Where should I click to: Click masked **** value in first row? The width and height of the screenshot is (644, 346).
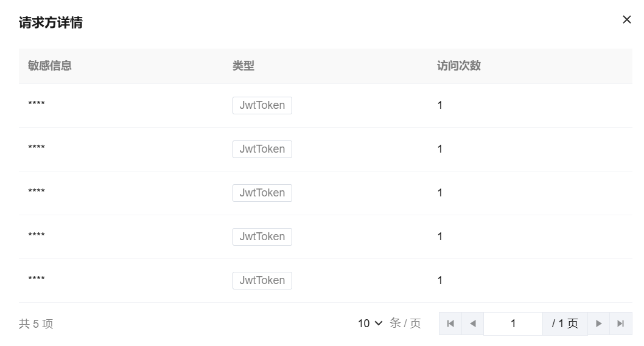[x=37, y=103]
